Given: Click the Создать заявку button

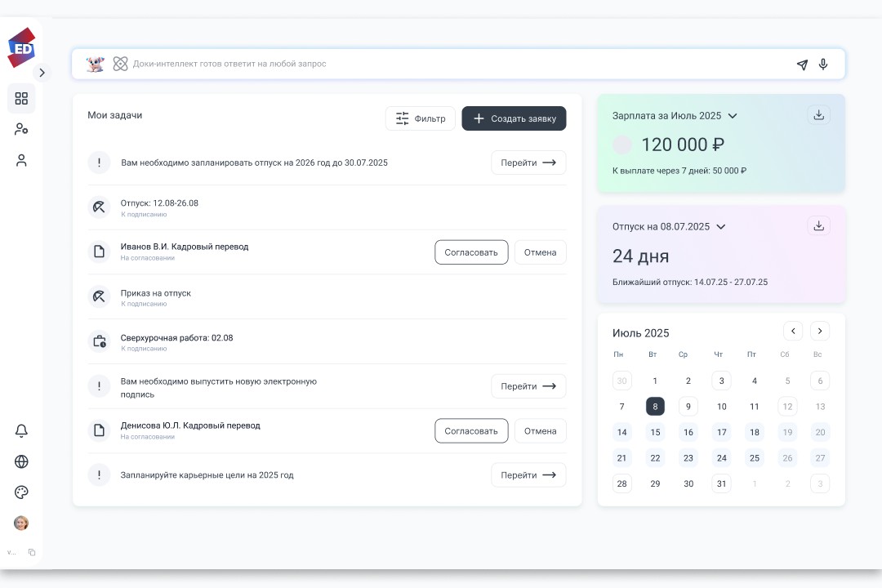Looking at the screenshot, I should (514, 118).
